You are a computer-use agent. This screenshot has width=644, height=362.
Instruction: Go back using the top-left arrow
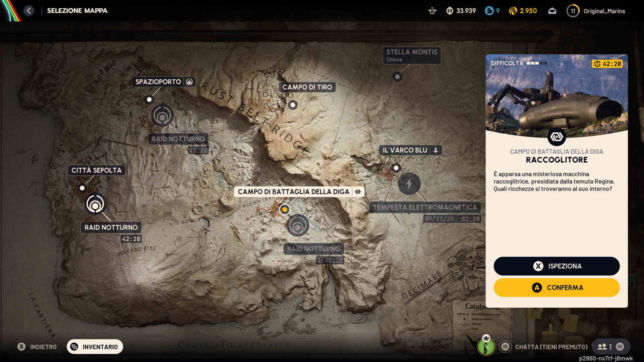click(x=29, y=11)
